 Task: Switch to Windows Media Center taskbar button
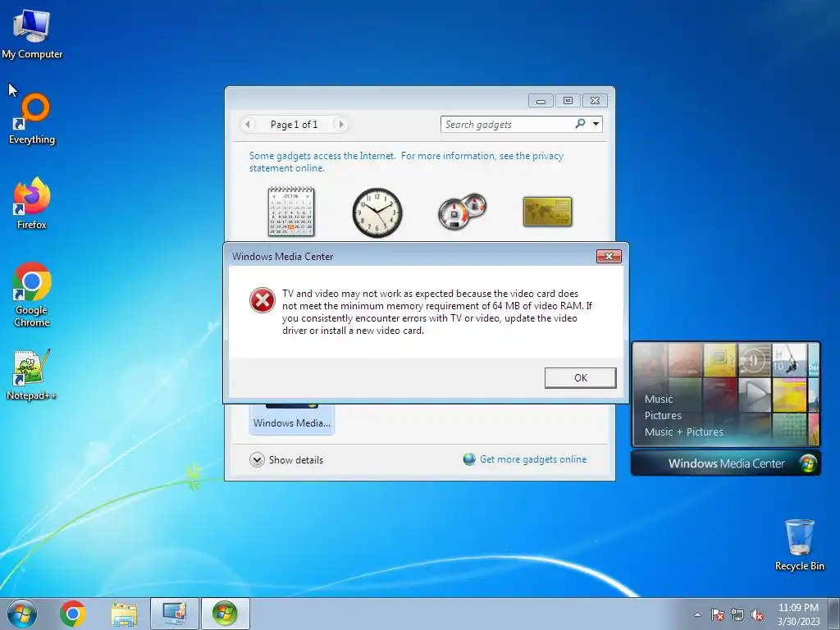(x=225, y=614)
